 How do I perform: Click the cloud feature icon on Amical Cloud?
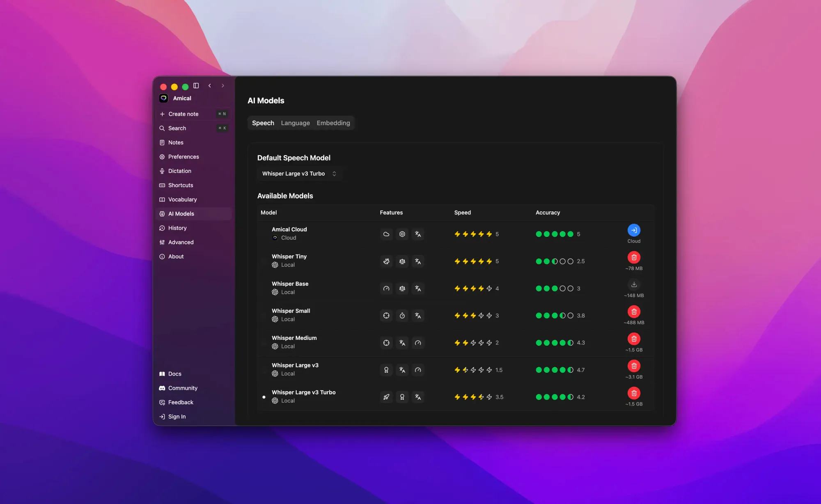386,234
